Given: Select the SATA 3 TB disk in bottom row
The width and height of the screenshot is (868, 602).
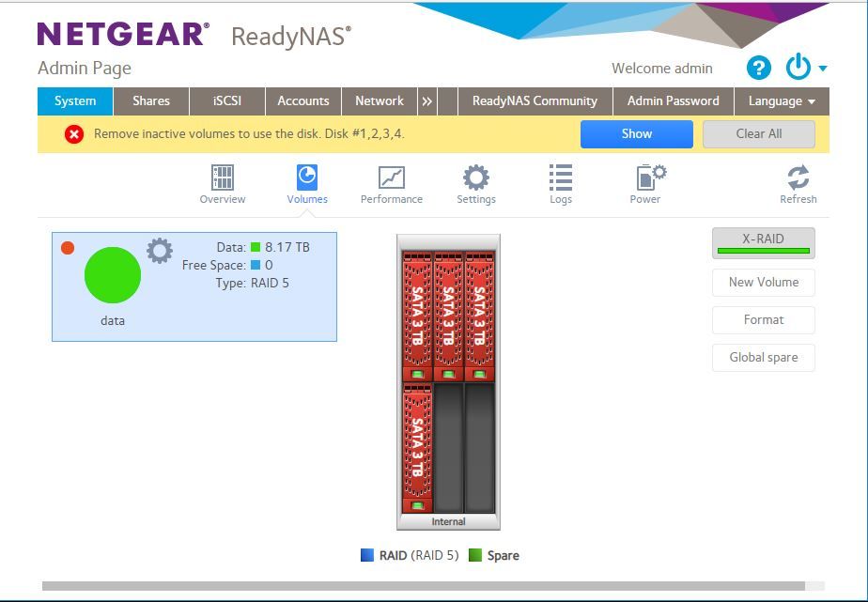Looking at the screenshot, I should pos(417,448).
